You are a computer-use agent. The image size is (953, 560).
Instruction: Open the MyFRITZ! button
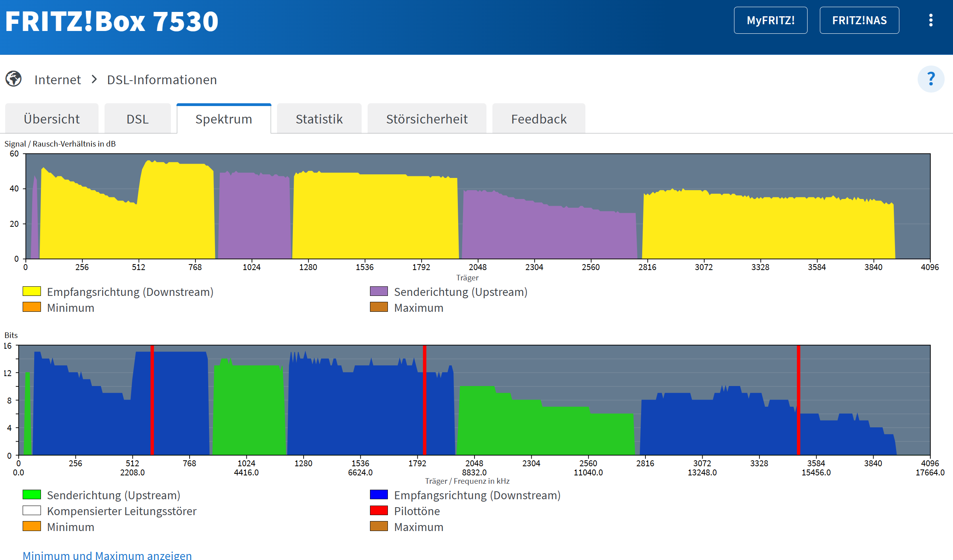coord(770,20)
